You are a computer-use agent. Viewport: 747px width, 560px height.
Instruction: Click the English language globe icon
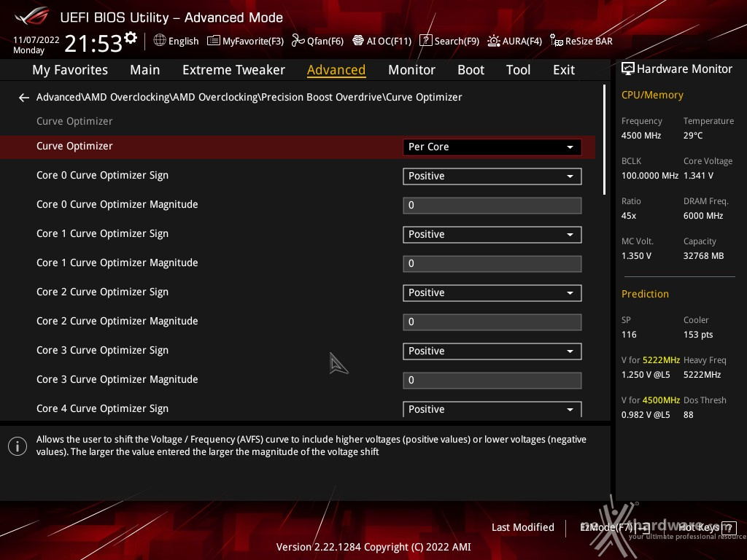tap(160, 41)
